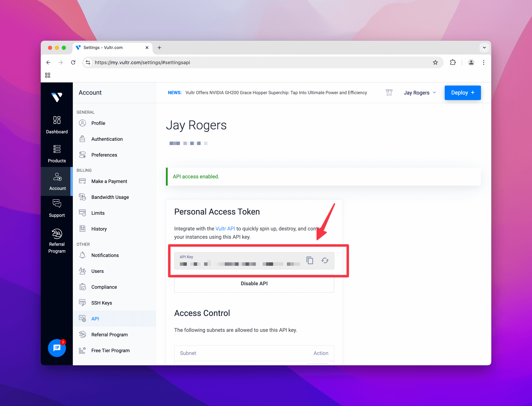The width and height of the screenshot is (532, 406).
Task: Select the API menu item in sidebar
Action: pyautogui.click(x=96, y=319)
